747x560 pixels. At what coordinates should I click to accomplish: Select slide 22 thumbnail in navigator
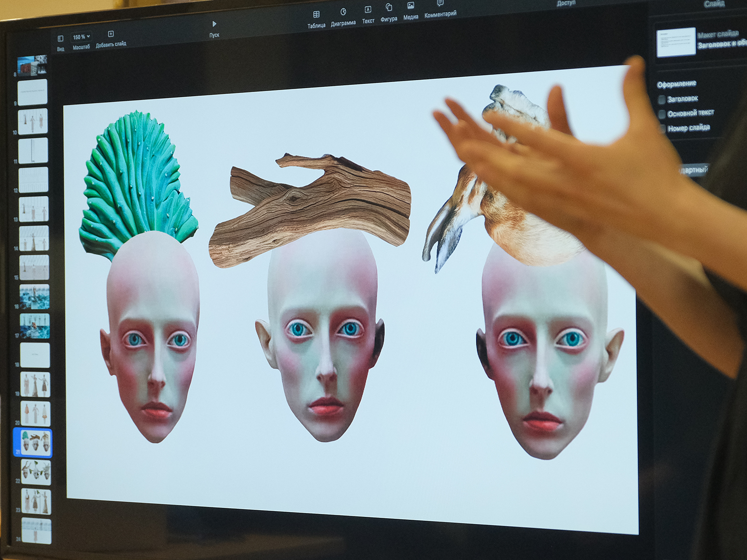36,472
